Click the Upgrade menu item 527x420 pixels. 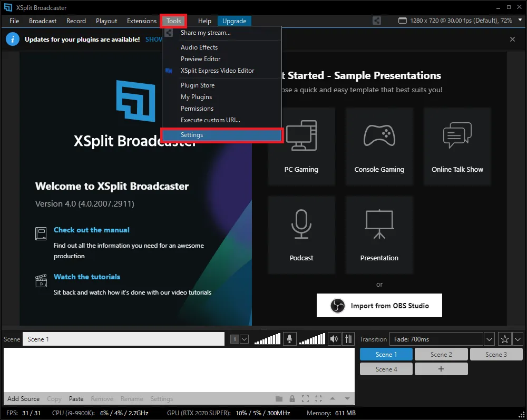[x=235, y=21]
